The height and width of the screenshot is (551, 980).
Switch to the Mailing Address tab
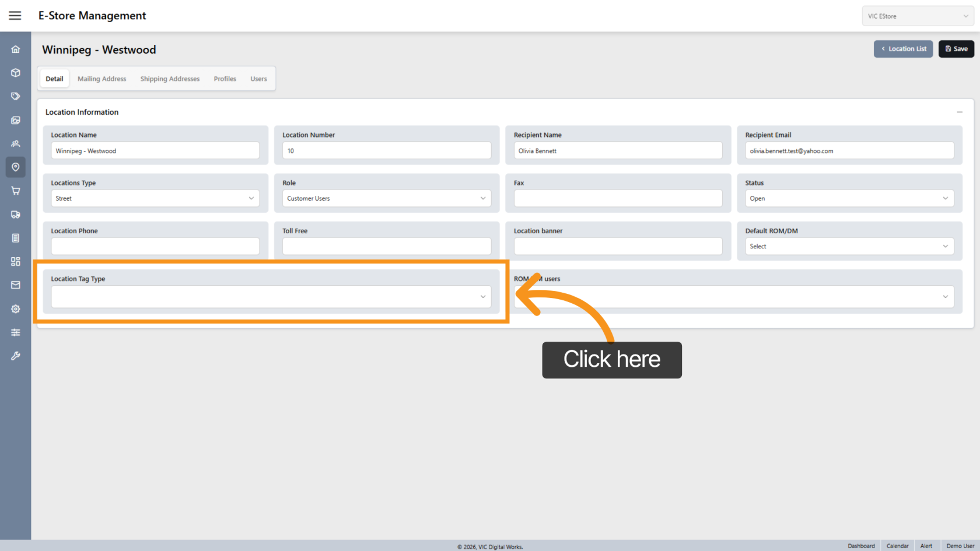[x=101, y=79]
